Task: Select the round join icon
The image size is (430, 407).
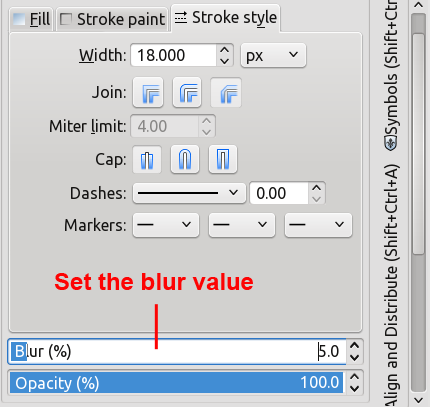Action: (187, 93)
